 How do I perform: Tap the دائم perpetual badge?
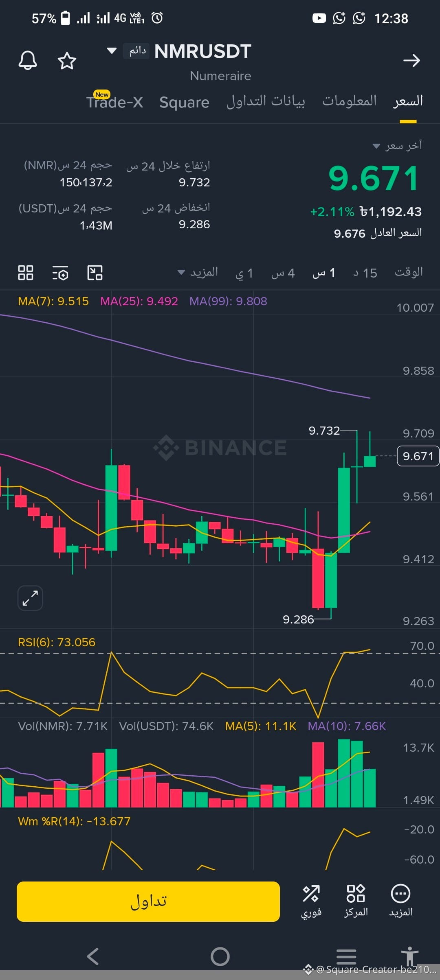tap(137, 51)
